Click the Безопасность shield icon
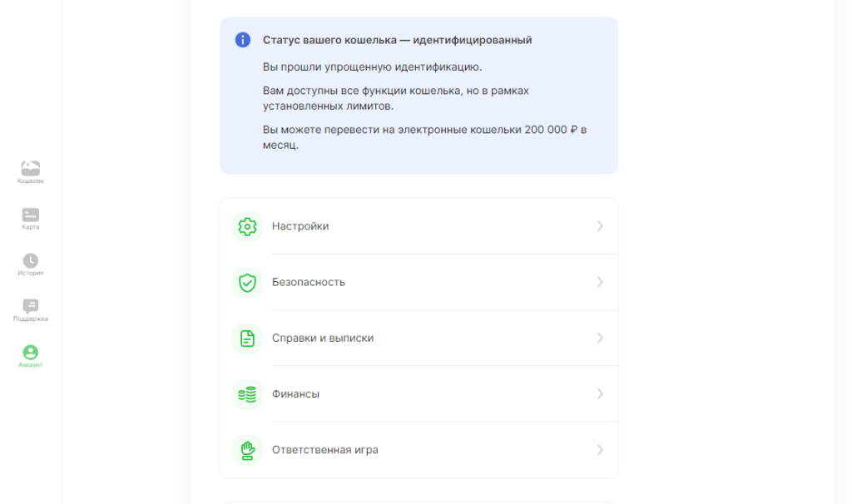 (x=247, y=283)
